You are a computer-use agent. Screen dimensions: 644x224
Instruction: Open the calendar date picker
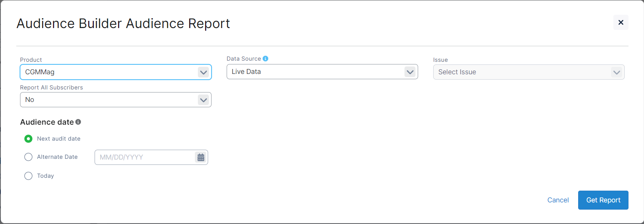pos(201,157)
